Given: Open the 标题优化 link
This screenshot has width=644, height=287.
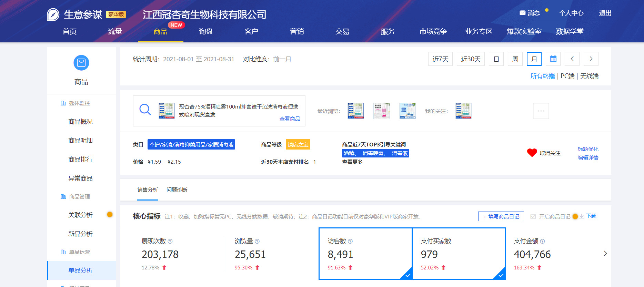Looking at the screenshot, I should pos(588,149).
